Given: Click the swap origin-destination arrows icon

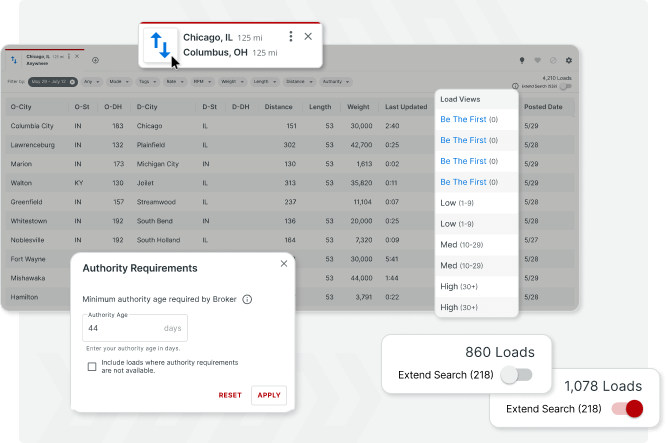Looking at the screenshot, I should 160,45.
